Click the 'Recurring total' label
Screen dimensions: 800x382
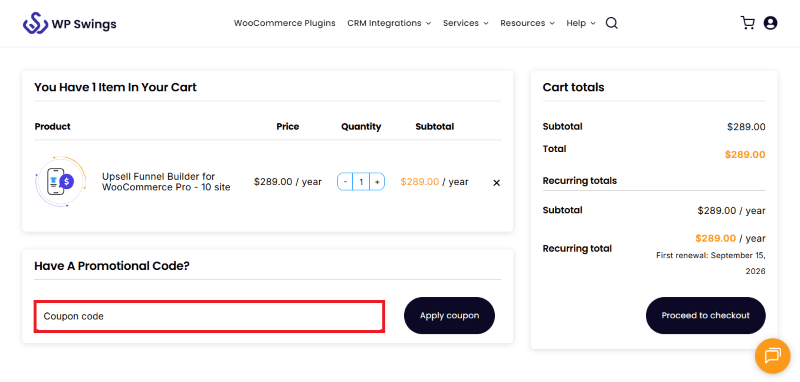578,248
